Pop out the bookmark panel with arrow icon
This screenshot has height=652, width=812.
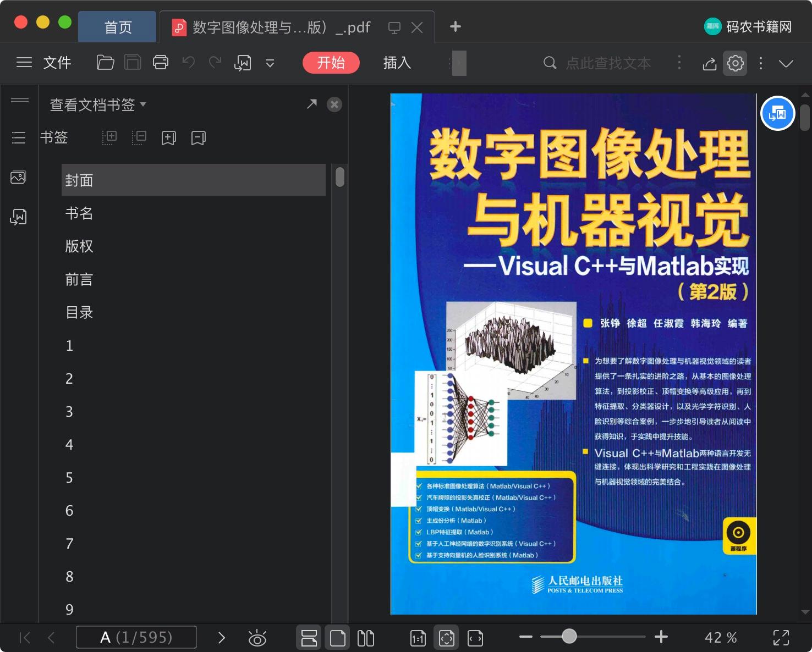click(x=312, y=103)
